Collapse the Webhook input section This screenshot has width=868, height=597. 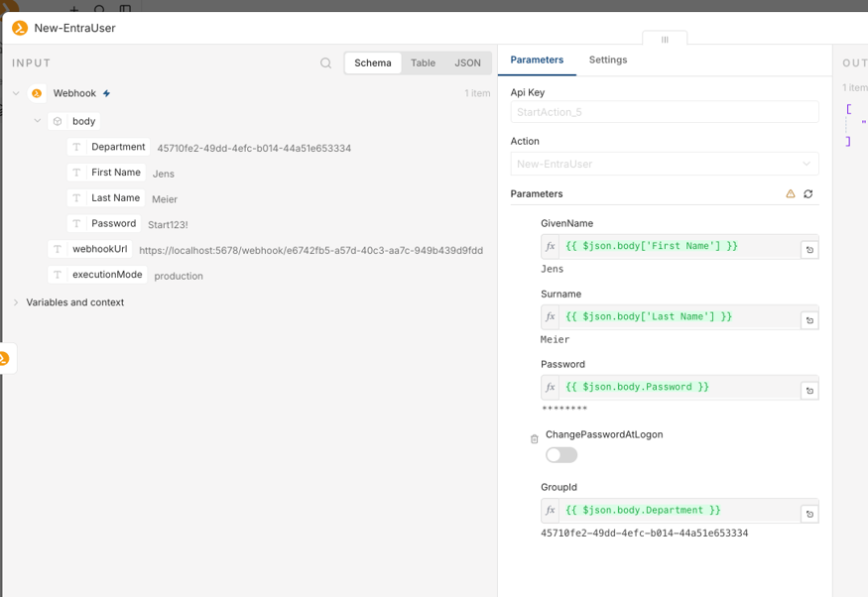point(16,93)
